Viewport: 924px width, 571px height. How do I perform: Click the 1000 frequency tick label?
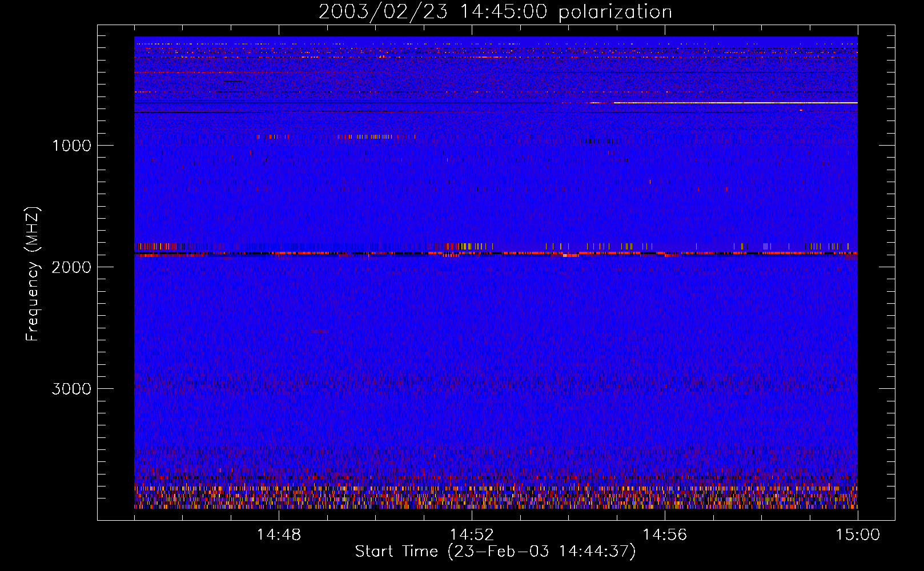click(x=72, y=146)
